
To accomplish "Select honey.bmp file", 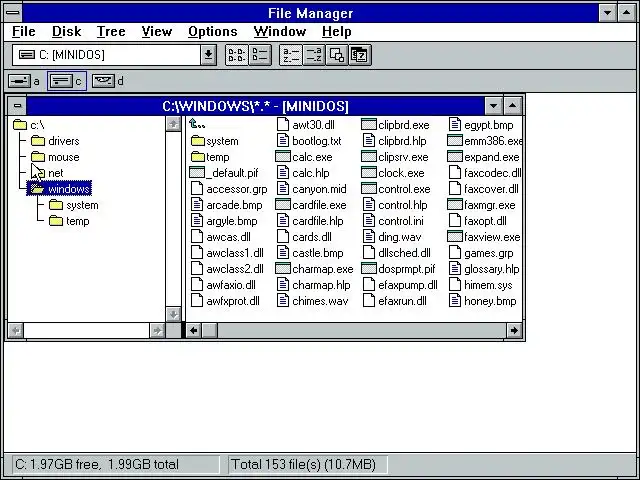I will [483, 301].
